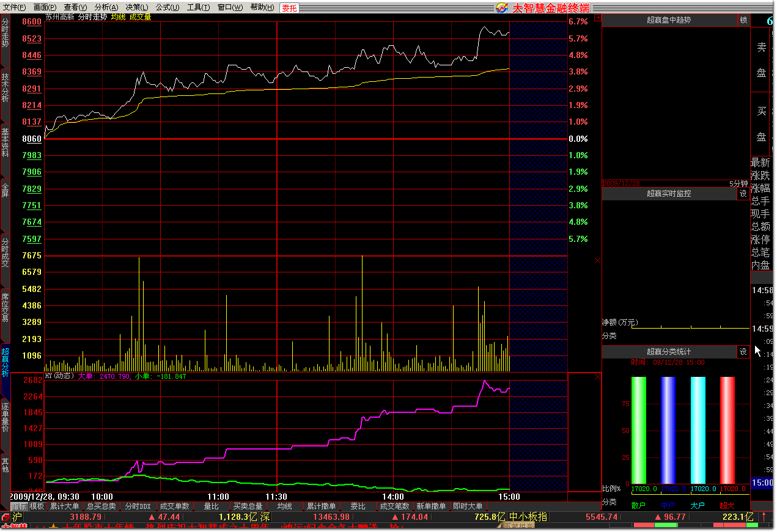
Task: Click the 5545.74 index value
Action: 602,517
